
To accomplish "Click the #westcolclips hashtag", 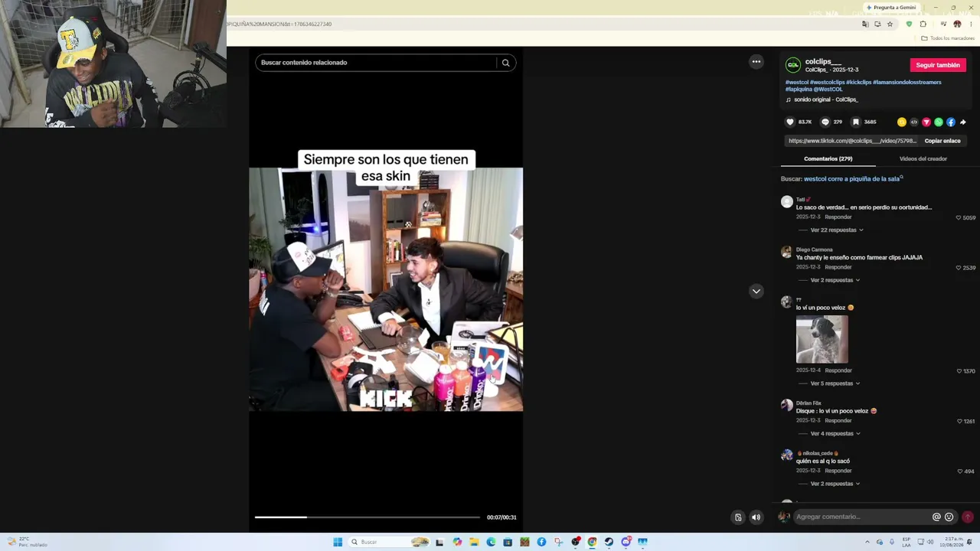I will (x=828, y=82).
